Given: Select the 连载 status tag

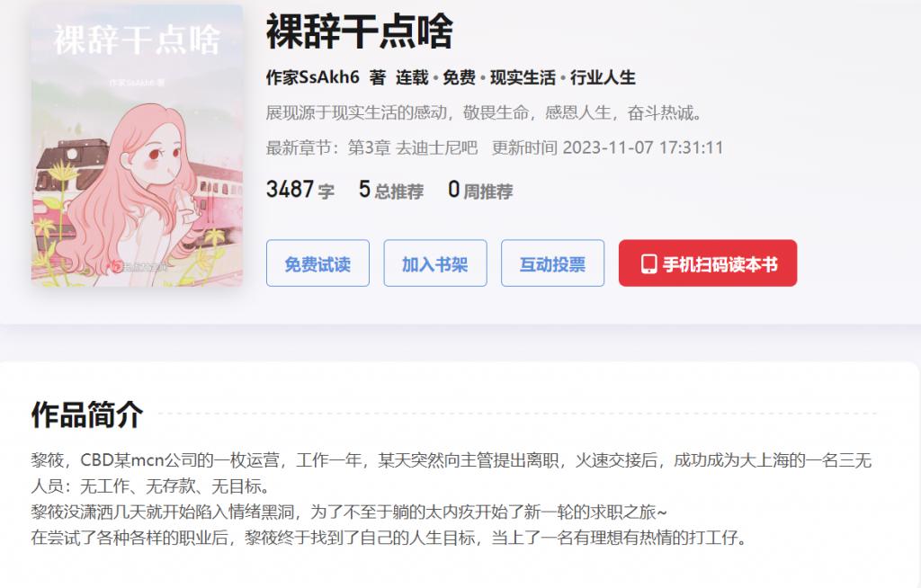Looking at the screenshot, I should coord(412,77).
